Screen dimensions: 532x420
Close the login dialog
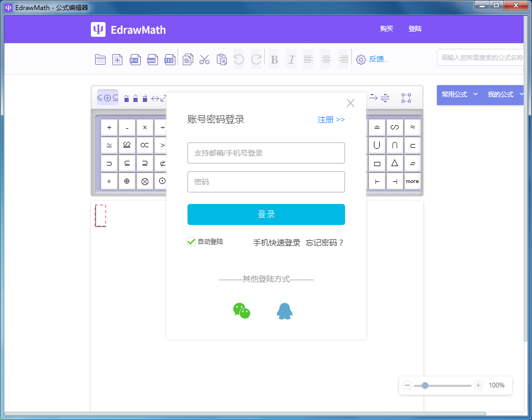[x=350, y=103]
